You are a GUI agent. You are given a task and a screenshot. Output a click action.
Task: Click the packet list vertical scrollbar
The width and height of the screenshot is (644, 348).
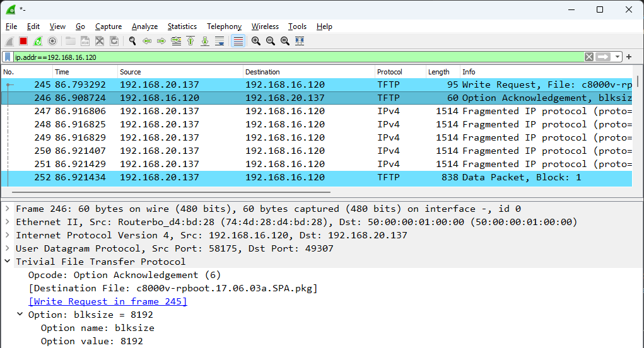[638, 81]
